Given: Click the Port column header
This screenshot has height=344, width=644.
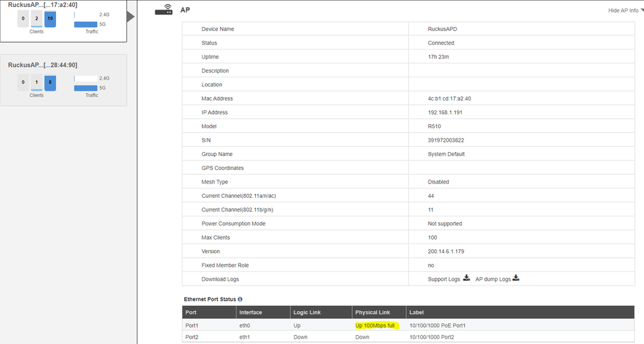Looking at the screenshot, I should (191, 312).
